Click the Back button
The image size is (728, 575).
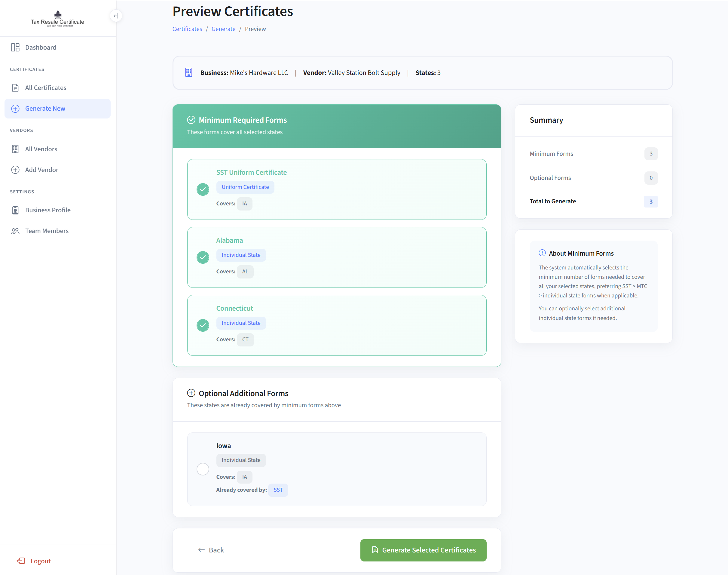[x=211, y=550]
